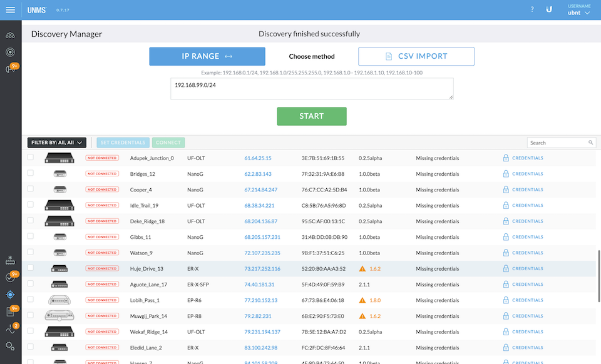Click CREDENTIALS link for Aguote_Lane_17
Screen dimensions: 601x364
[527, 285]
